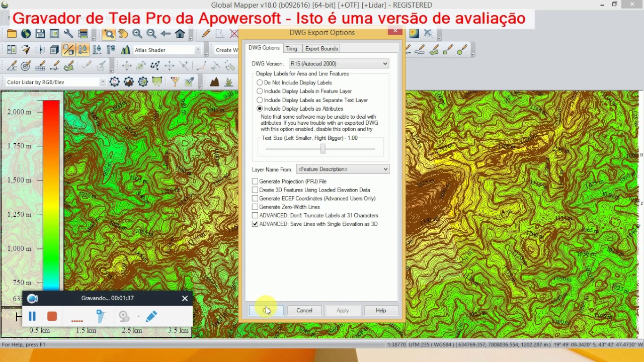Click the Open Data File folder icon
Image resolution: width=644 pixels, height=362 pixels.
(12, 34)
